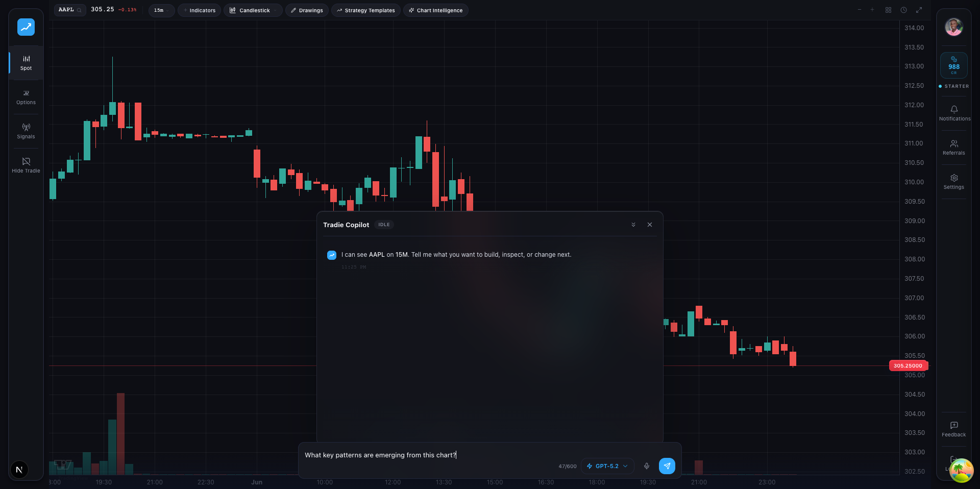980x489 pixels.
Task: Open the Options section in sidebar
Action: (26, 97)
